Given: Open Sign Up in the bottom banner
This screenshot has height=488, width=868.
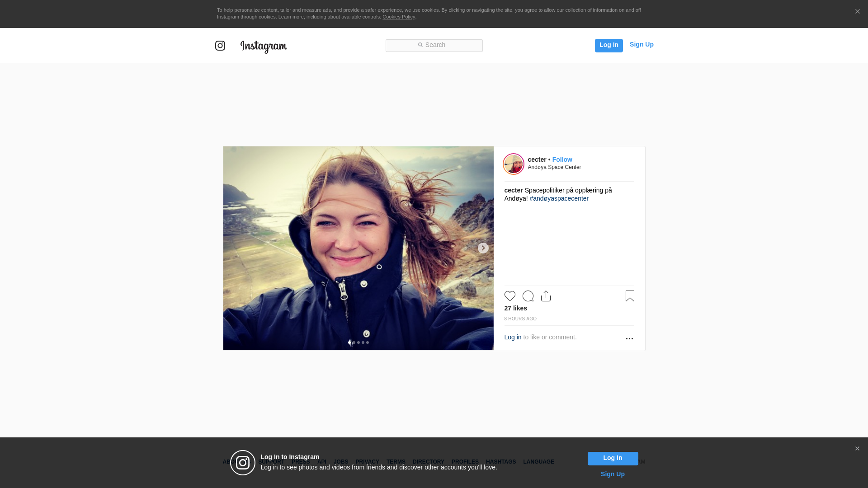Looking at the screenshot, I should [x=613, y=474].
